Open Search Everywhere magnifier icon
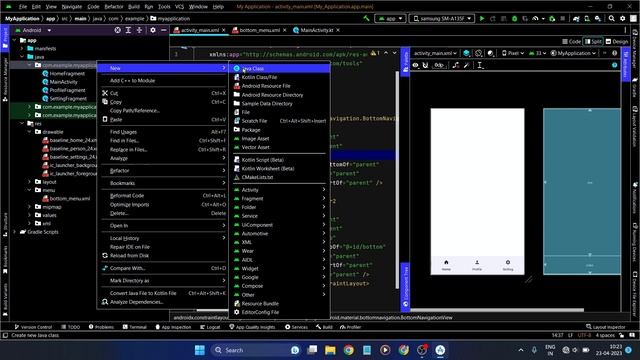 611,18
